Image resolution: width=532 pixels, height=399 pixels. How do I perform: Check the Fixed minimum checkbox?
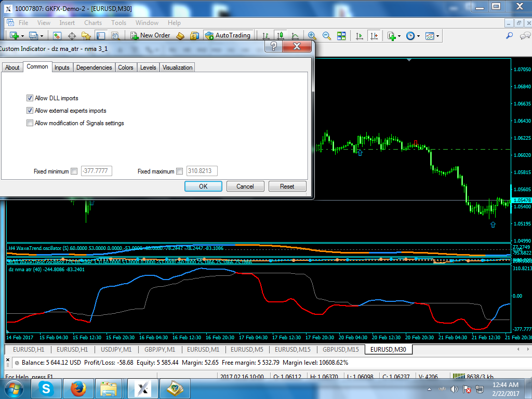click(x=73, y=171)
